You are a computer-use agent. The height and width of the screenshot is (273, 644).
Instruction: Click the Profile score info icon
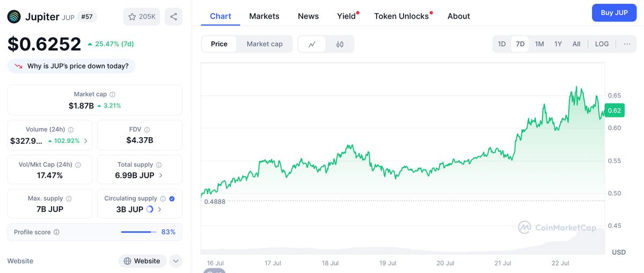(x=57, y=232)
